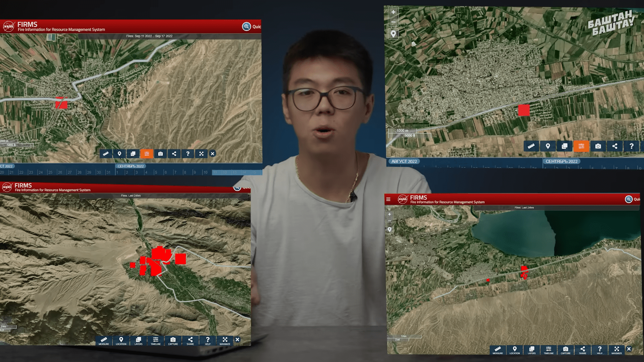The width and height of the screenshot is (644, 362).
Task: Click СЕНТЯБРЬ 2022 label in top-right timeline
Action: (561, 161)
